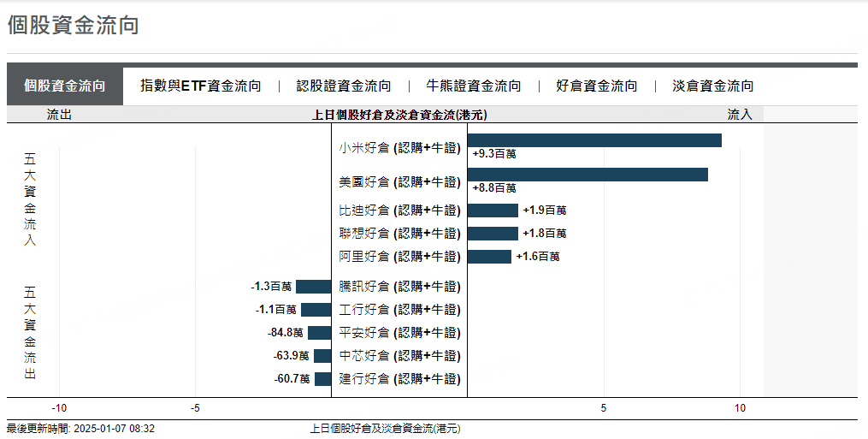Switch to 好倉資金流向 tab

tap(596, 86)
